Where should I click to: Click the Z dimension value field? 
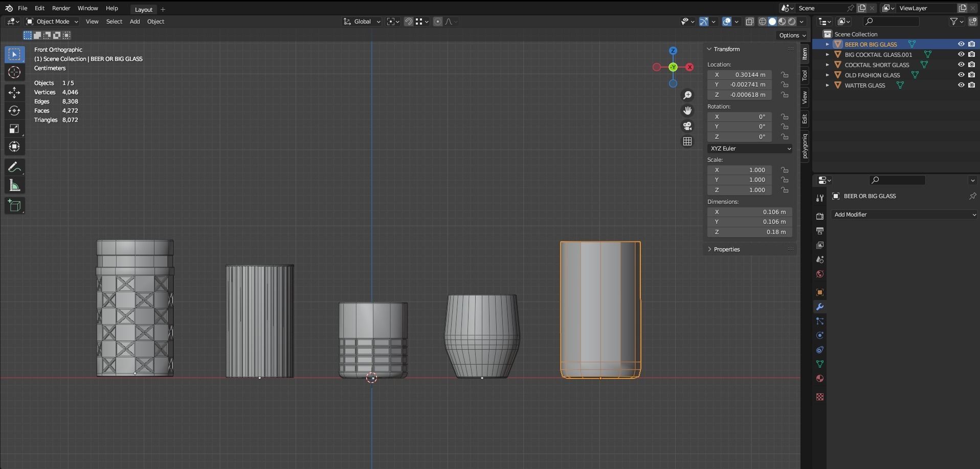749,232
